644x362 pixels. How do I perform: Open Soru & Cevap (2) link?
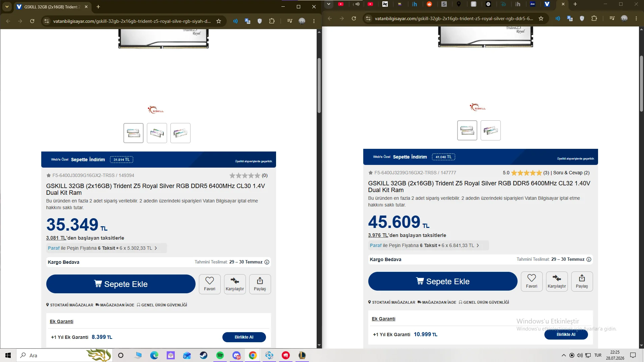571,173
